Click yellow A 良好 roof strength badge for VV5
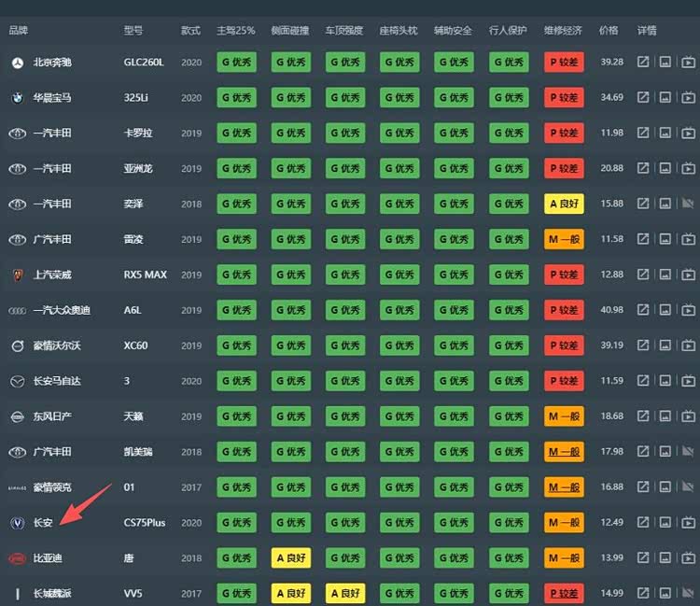The width and height of the screenshot is (700, 606). tap(345, 593)
